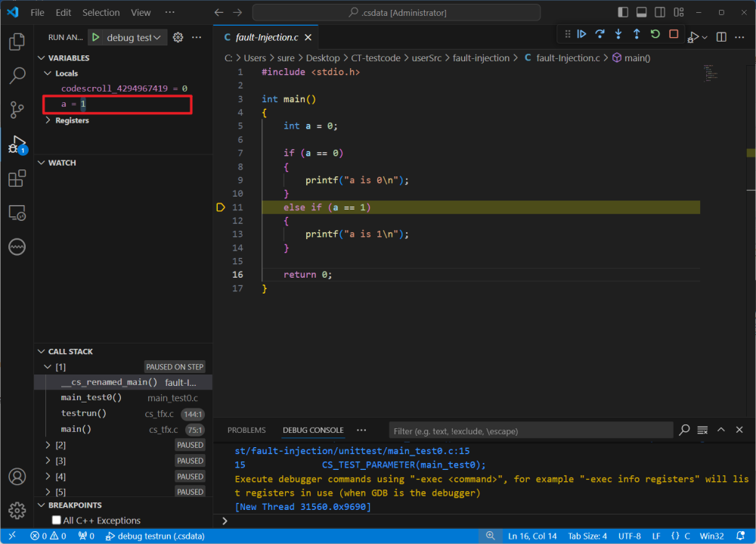This screenshot has height=544, width=756.
Task: Expand call stack thread [2]
Action: point(48,445)
